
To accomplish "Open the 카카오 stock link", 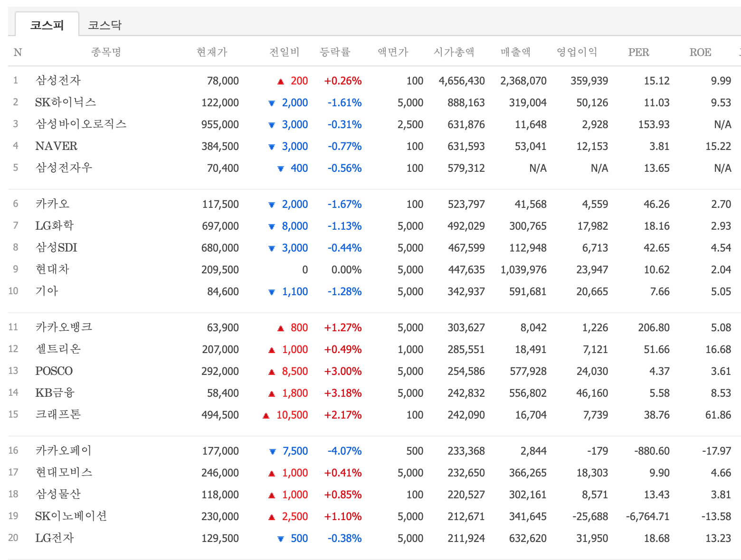I will pos(52,204).
